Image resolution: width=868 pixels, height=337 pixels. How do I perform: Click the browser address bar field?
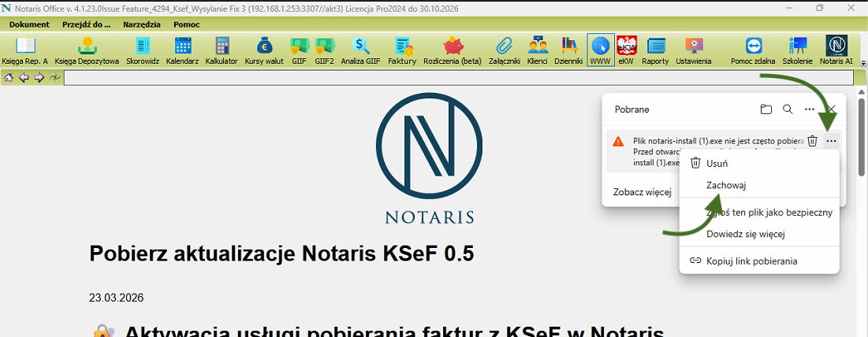pyautogui.click(x=457, y=78)
